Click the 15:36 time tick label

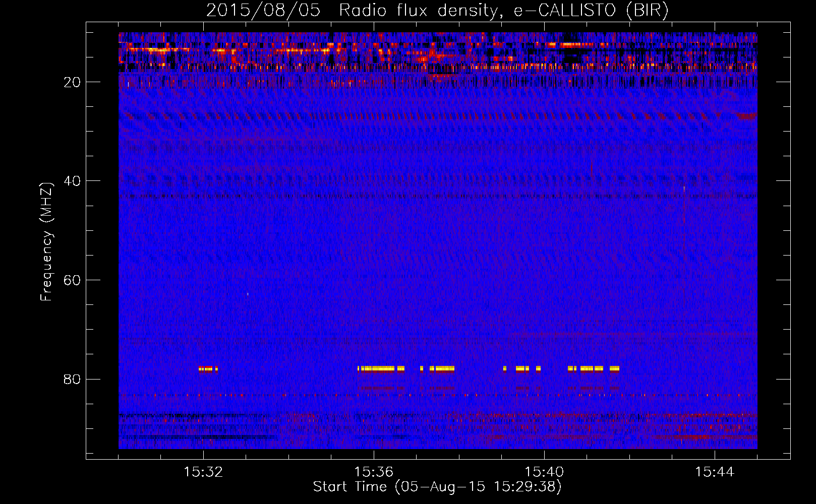pyautogui.click(x=374, y=472)
